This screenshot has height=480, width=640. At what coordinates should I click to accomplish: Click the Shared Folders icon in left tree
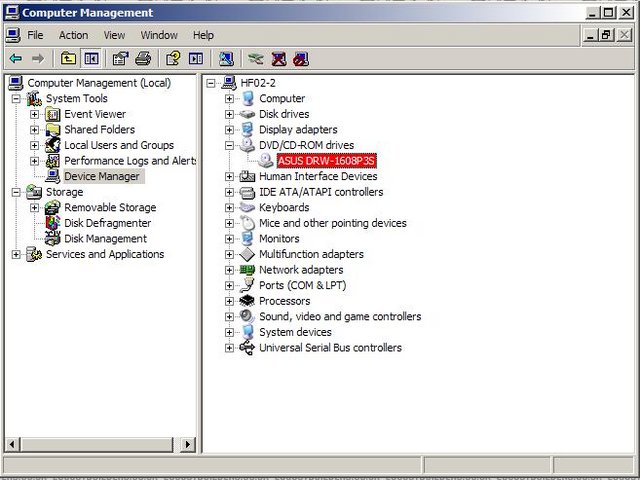tap(53, 130)
